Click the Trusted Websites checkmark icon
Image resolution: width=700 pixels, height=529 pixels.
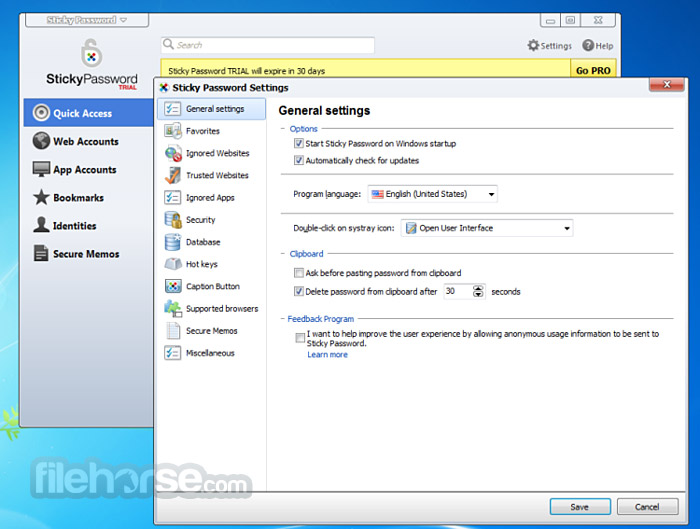tap(172, 175)
